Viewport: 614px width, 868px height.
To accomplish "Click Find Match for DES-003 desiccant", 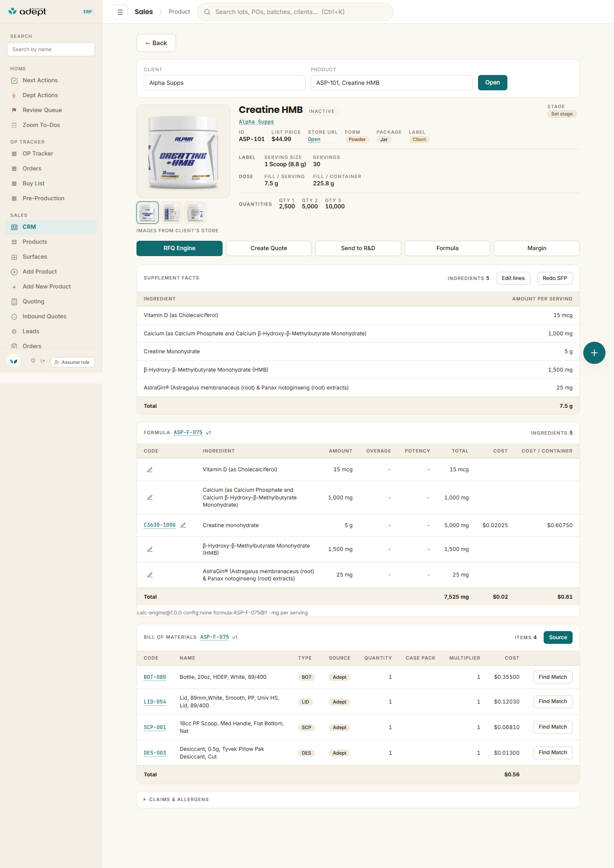I will (553, 753).
